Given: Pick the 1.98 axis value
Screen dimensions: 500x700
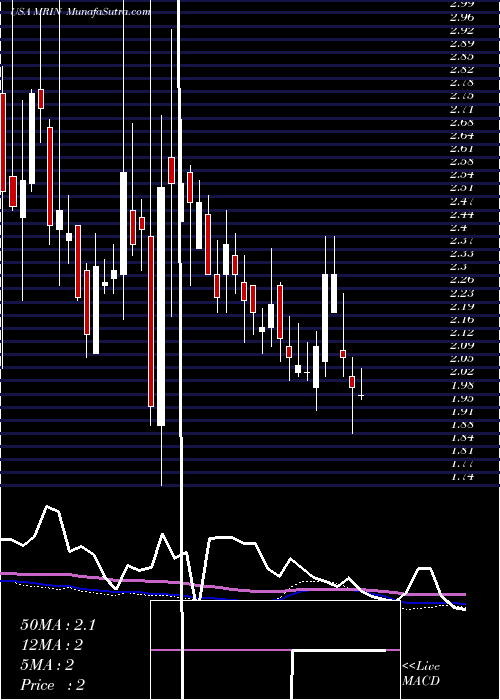Looking at the screenshot, I should (462, 385).
